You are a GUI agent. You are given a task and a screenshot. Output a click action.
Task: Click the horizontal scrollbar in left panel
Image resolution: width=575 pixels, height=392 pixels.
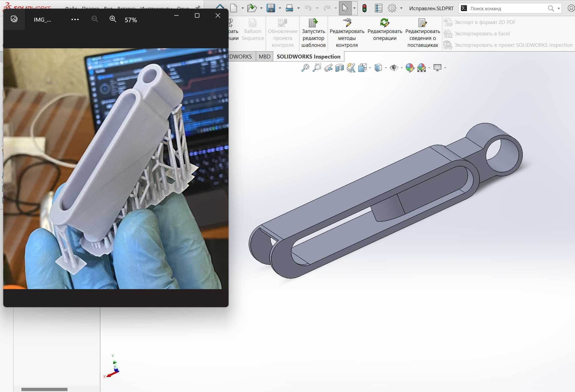tap(44, 389)
